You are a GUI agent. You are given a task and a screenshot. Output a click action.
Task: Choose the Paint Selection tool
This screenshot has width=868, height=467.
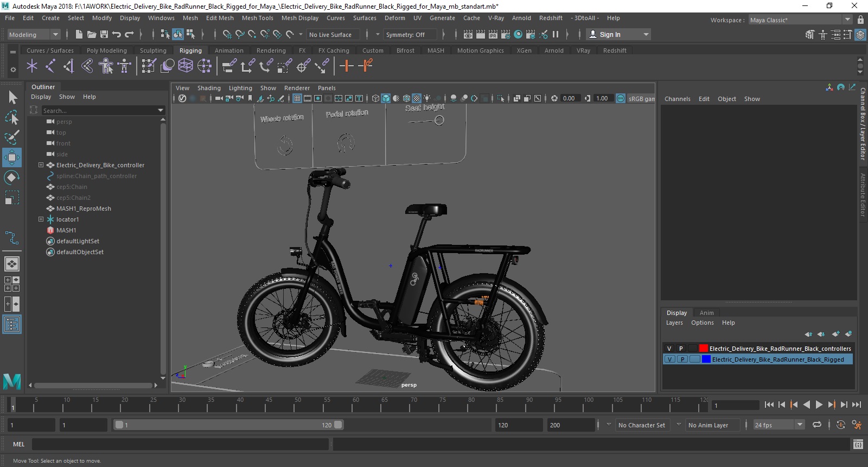12,137
